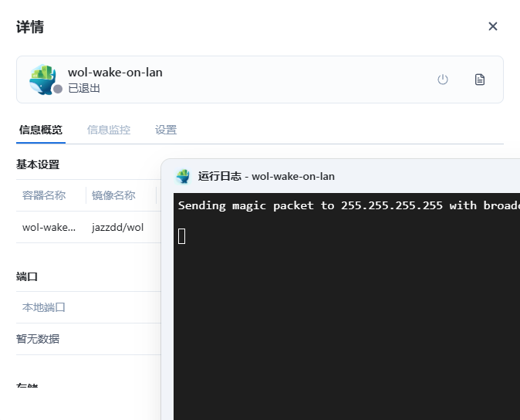
Task: Click the 已退出 status label
Action: [84, 88]
